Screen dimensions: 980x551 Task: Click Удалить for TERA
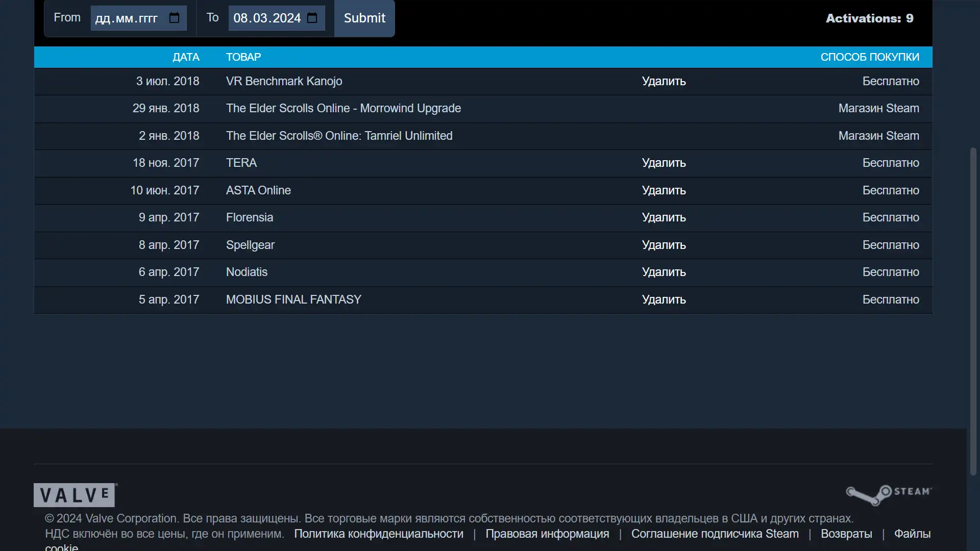[x=664, y=163]
